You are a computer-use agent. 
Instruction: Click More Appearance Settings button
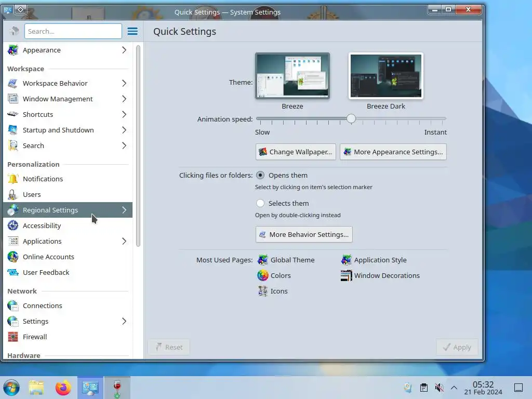(x=393, y=152)
